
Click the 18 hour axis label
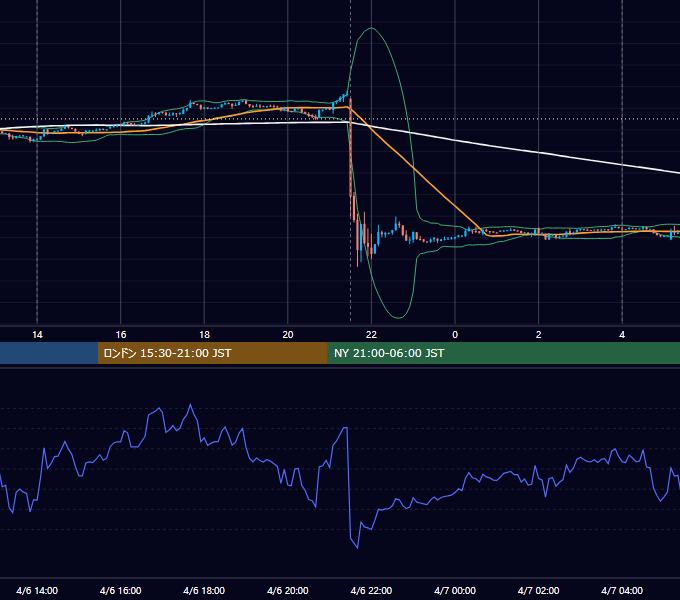click(204, 335)
